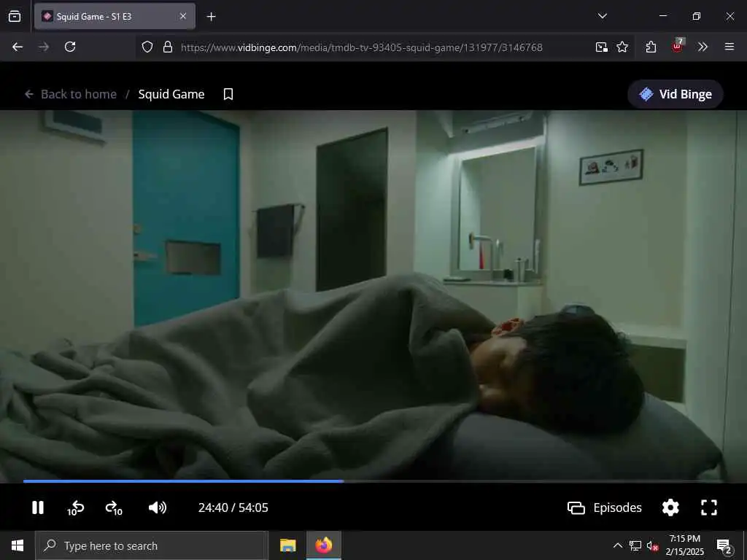Select the Squid Game - S1 E3 tab
The image size is (747, 560).
115,16
